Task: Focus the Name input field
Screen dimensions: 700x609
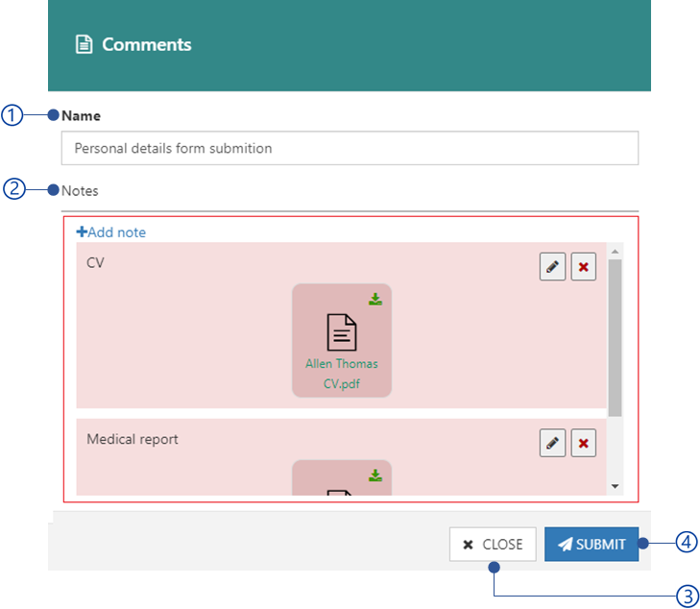Action: pos(350,149)
